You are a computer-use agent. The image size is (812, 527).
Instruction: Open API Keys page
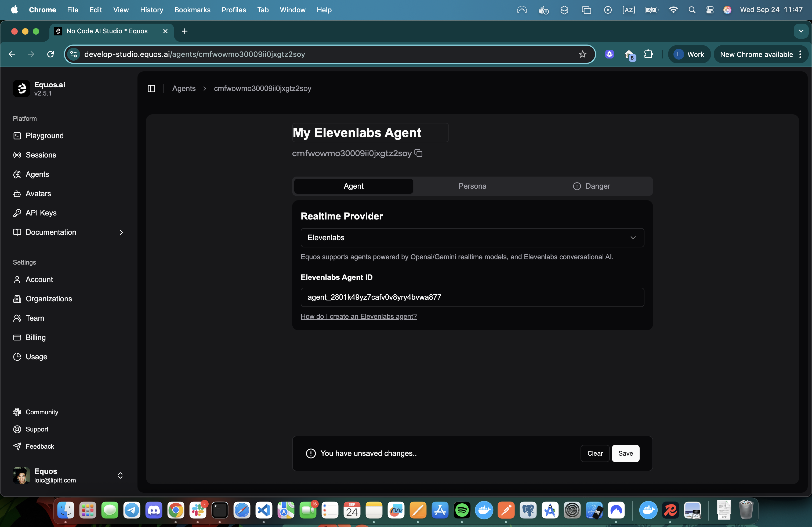41,213
